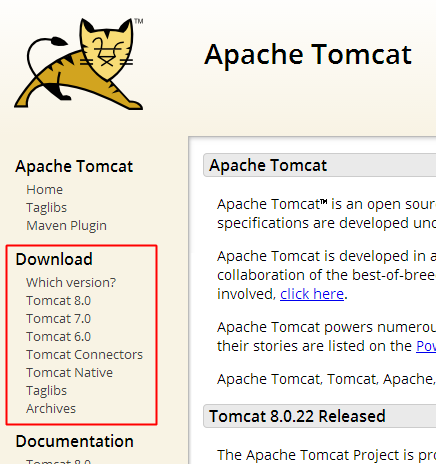Screen dimensions: 436x464
Task: Open Taglibs under the Download section
Action: (46, 390)
